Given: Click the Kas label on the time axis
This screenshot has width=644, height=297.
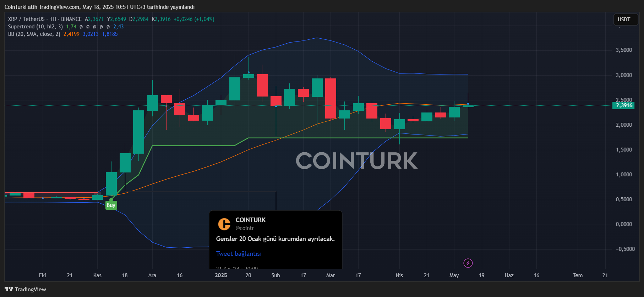Looking at the screenshot, I should (x=97, y=275).
